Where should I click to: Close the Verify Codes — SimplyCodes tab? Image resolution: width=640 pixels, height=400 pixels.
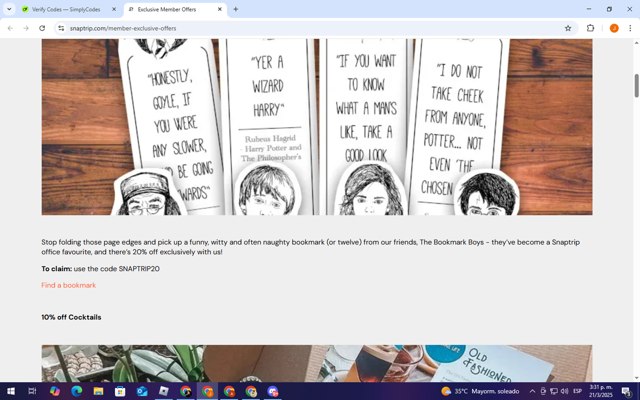(x=114, y=9)
